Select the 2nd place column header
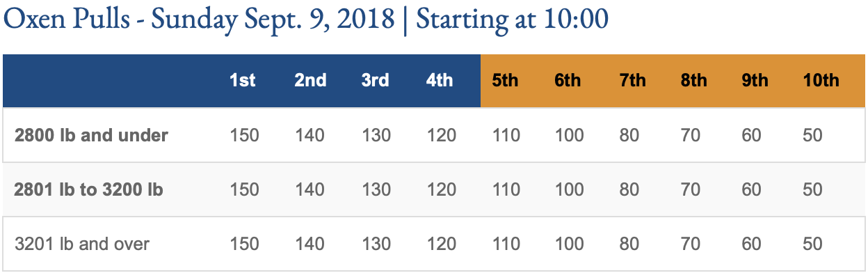The width and height of the screenshot is (868, 273). point(310,81)
